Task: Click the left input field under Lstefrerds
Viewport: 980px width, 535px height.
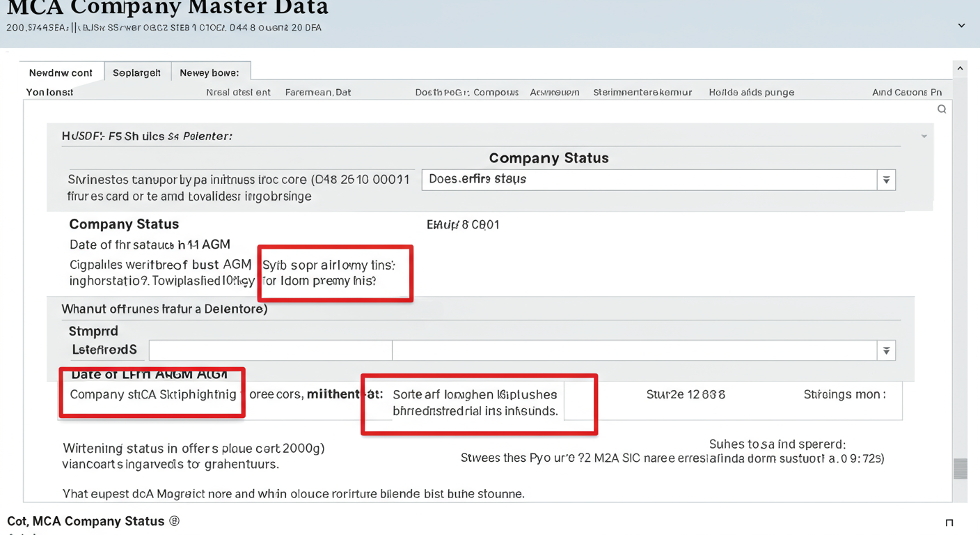Action: pos(270,350)
